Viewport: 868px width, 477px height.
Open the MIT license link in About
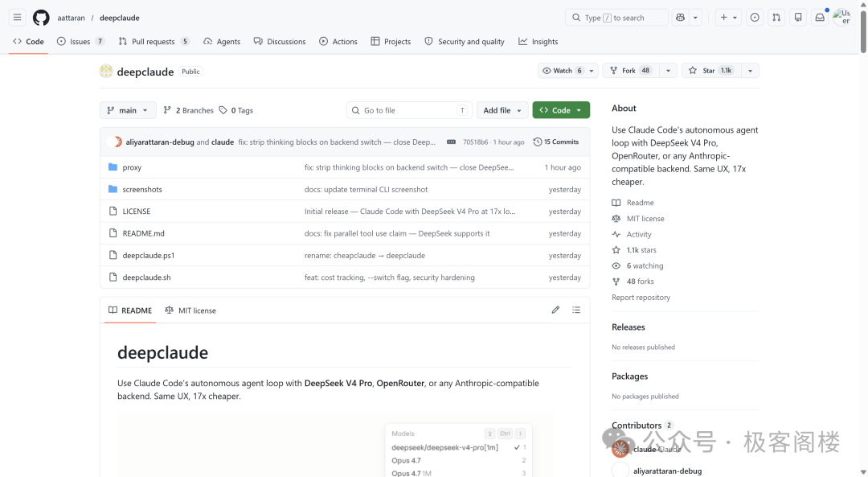click(x=637, y=219)
